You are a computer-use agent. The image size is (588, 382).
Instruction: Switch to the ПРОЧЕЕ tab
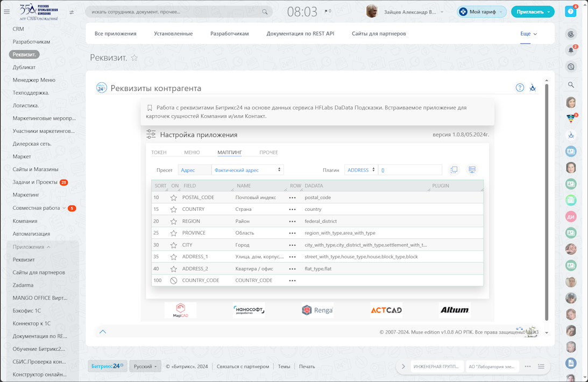[x=268, y=152]
